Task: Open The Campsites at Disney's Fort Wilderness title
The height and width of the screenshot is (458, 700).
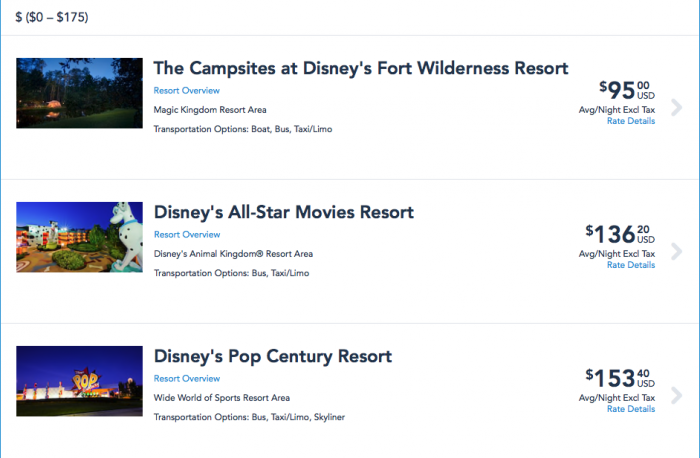Action: 361,68
